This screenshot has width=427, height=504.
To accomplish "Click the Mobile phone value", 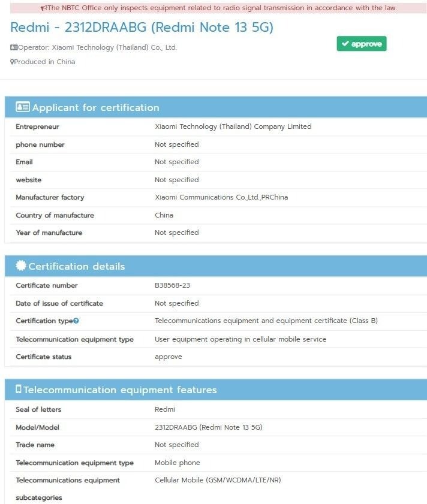I will point(178,463).
